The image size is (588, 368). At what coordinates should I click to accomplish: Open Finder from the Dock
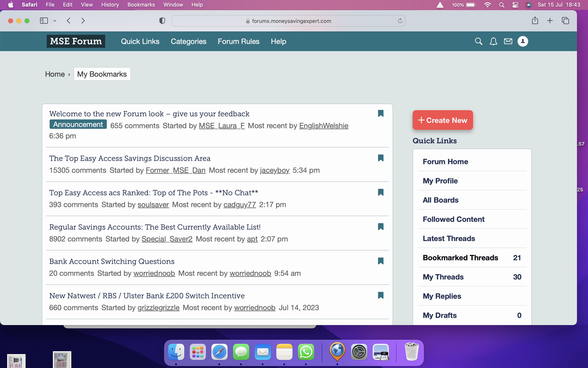pyautogui.click(x=176, y=352)
